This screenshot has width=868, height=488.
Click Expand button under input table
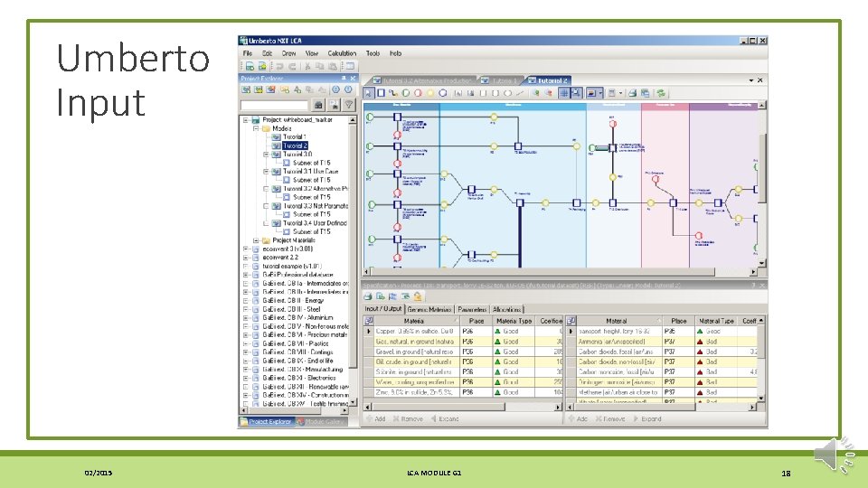pos(445,418)
